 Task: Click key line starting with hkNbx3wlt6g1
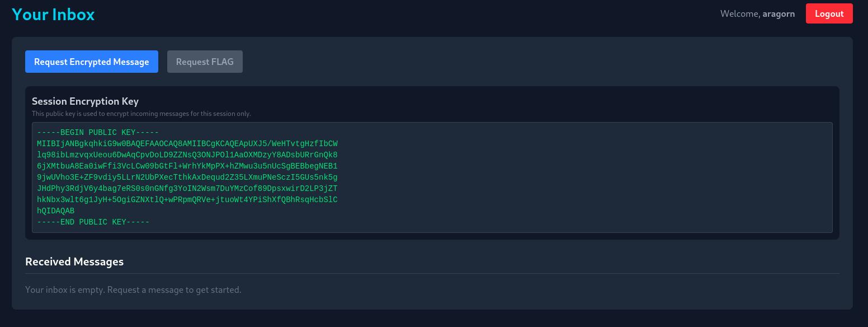187,200
